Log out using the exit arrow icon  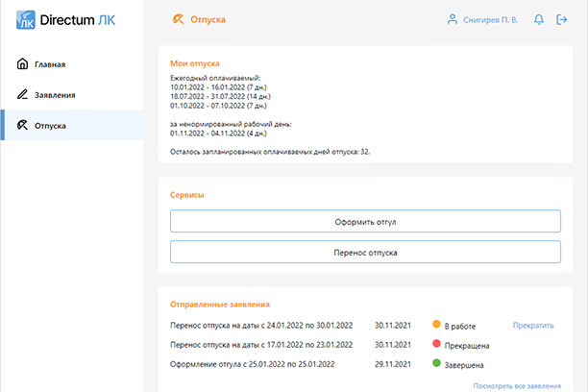click(561, 19)
